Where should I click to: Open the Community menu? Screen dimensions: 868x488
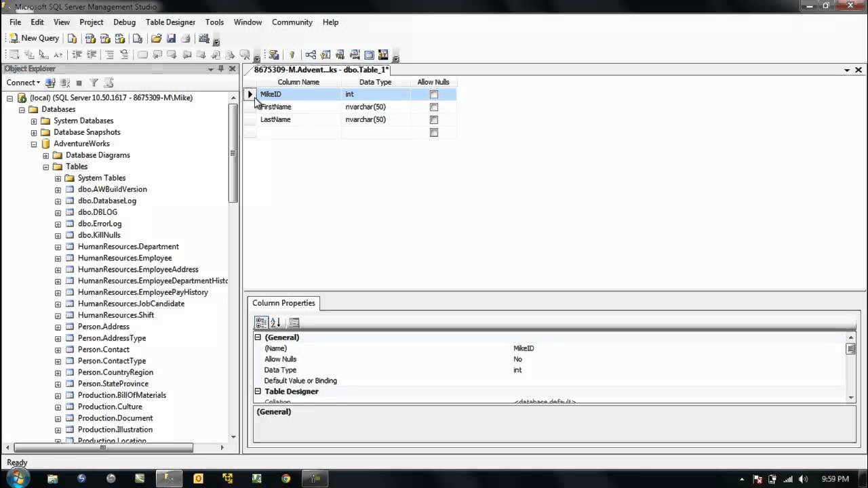pyautogui.click(x=292, y=22)
